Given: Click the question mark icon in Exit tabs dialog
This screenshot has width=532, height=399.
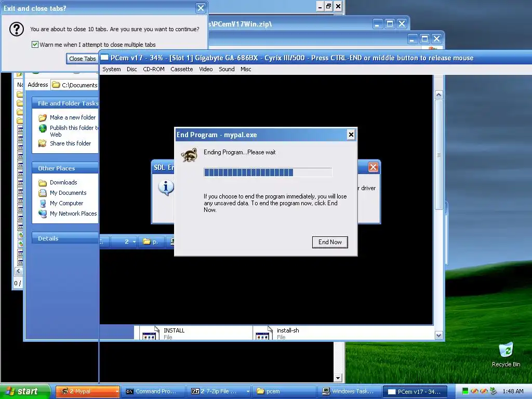Looking at the screenshot, I should [16, 29].
